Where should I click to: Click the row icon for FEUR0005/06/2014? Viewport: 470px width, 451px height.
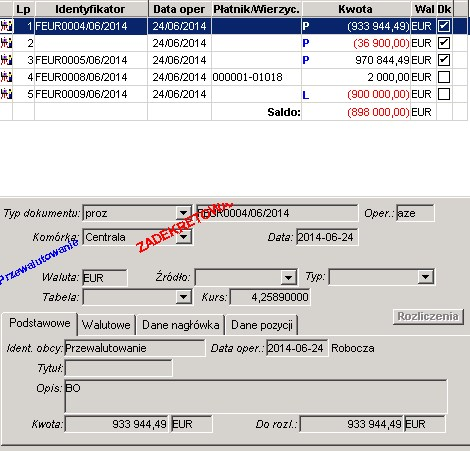6,60
